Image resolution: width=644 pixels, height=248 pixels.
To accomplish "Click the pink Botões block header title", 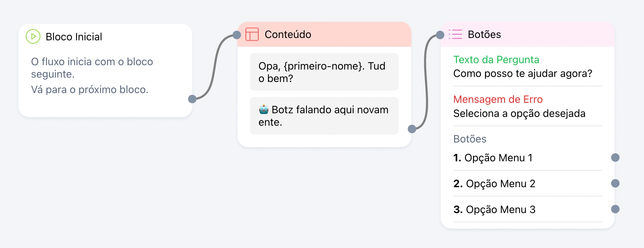I will [484, 34].
